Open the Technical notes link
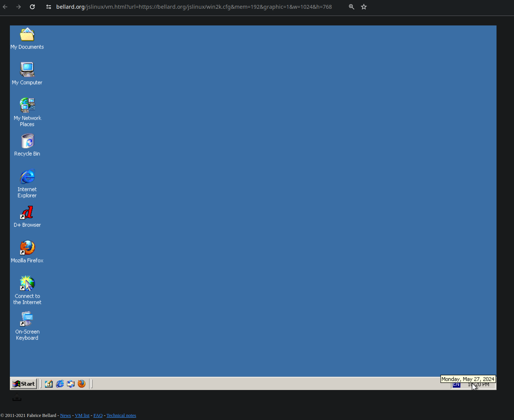 [x=121, y=415]
